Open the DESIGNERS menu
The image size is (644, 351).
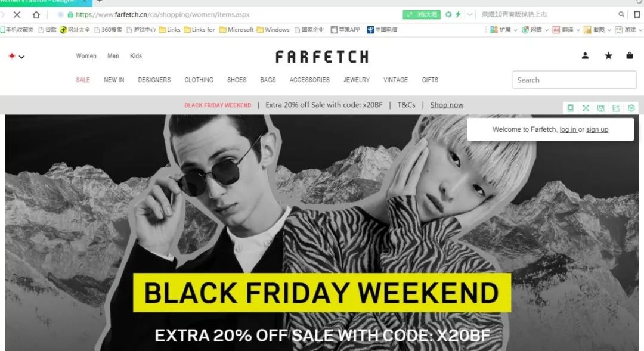pos(154,80)
